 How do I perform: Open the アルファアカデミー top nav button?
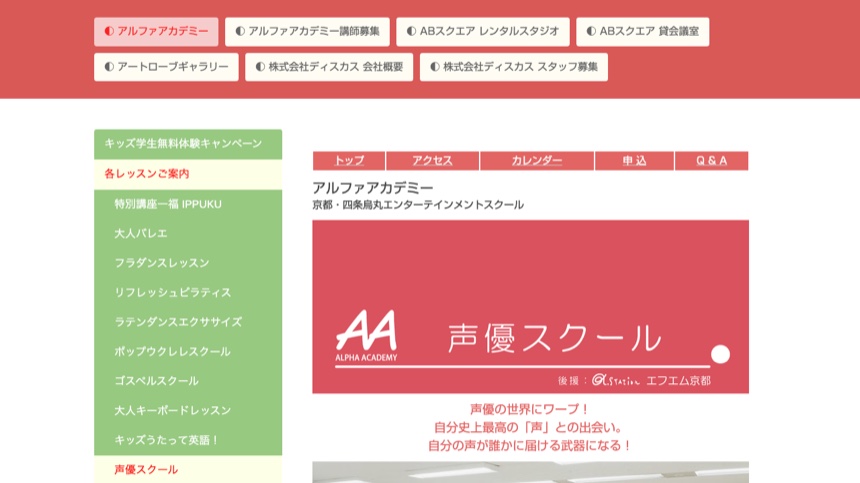point(156,32)
